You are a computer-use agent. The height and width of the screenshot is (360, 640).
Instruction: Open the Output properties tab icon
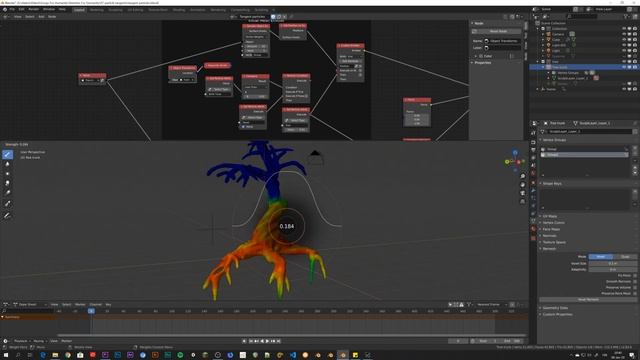pyautogui.click(x=533, y=150)
